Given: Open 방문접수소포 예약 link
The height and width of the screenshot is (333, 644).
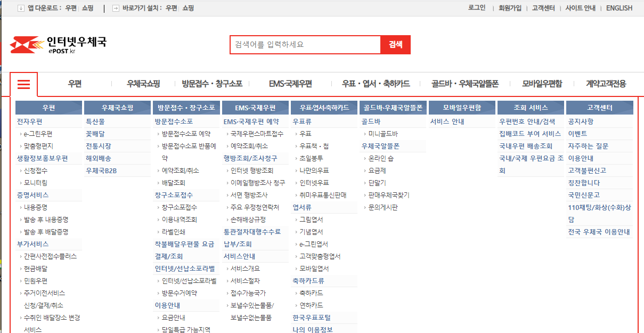Looking at the screenshot, I should click(x=186, y=134).
